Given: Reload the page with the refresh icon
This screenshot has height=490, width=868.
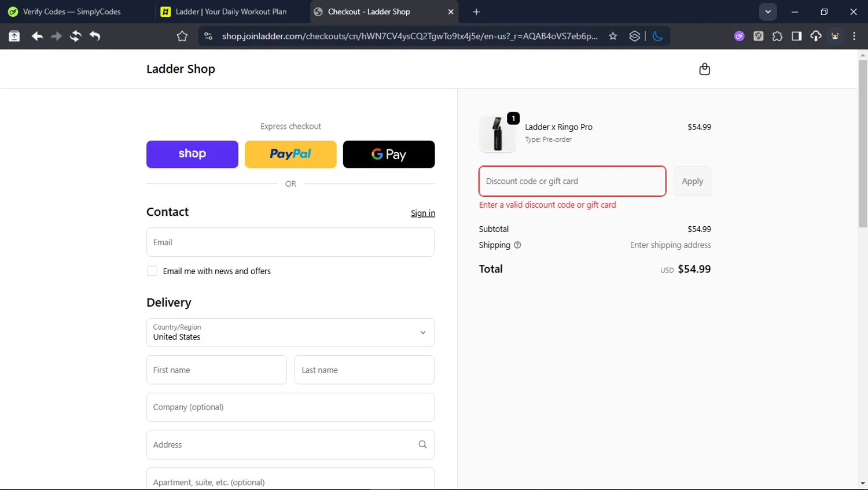Looking at the screenshot, I should click(75, 36).
